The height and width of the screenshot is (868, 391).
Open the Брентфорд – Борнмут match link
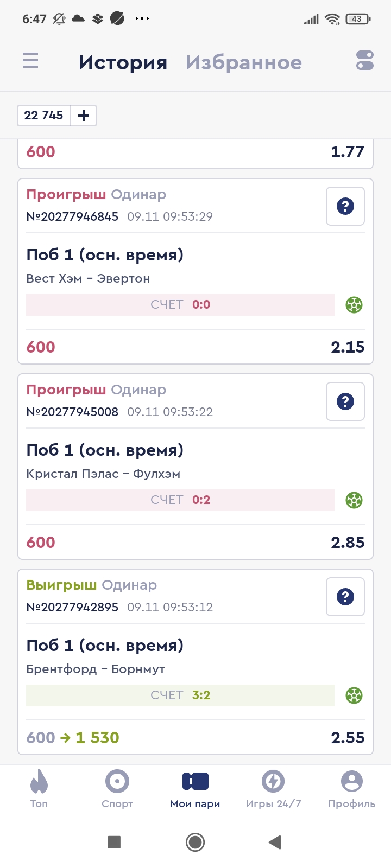tap(96, 669)
